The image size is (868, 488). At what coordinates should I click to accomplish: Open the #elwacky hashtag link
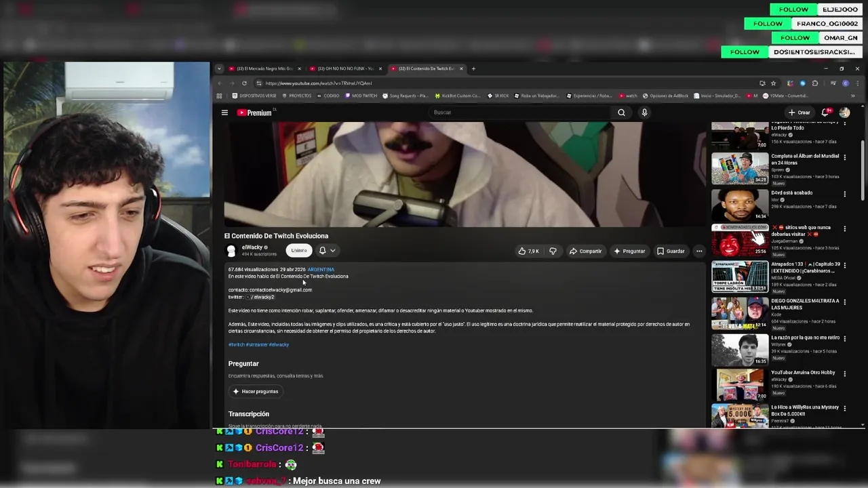279,344
